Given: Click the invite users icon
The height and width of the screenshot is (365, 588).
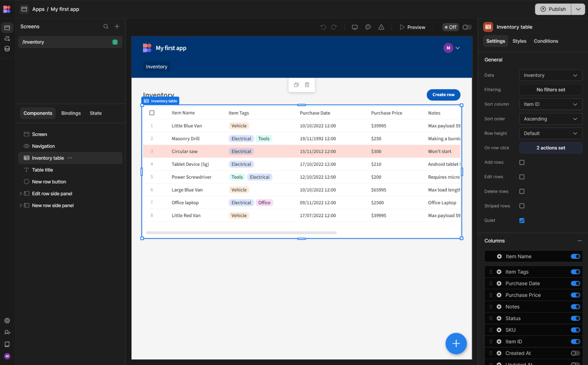Looking at the screenshot, I should tap(7, 332).
